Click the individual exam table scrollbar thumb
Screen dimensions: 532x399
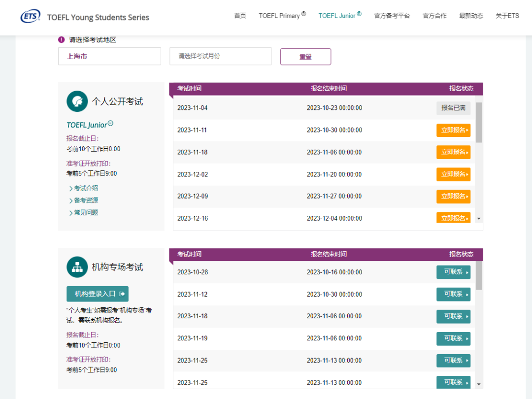point(479,123)
